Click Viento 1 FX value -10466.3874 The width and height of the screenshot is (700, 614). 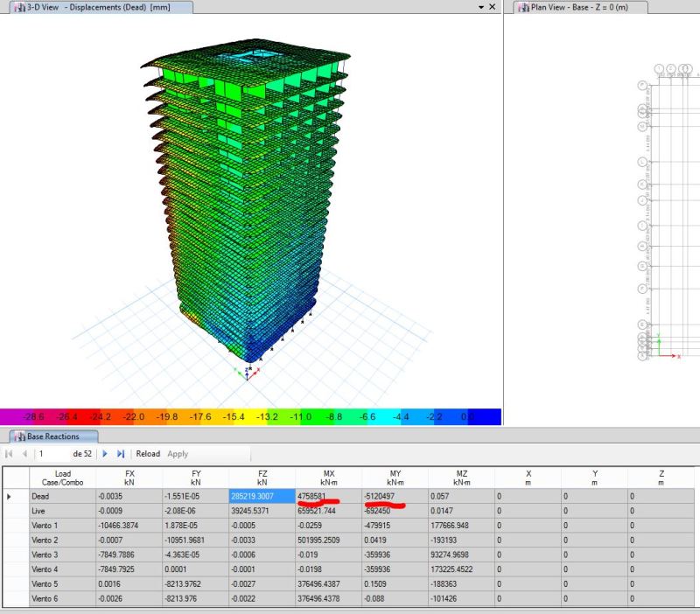pos(129,526)
